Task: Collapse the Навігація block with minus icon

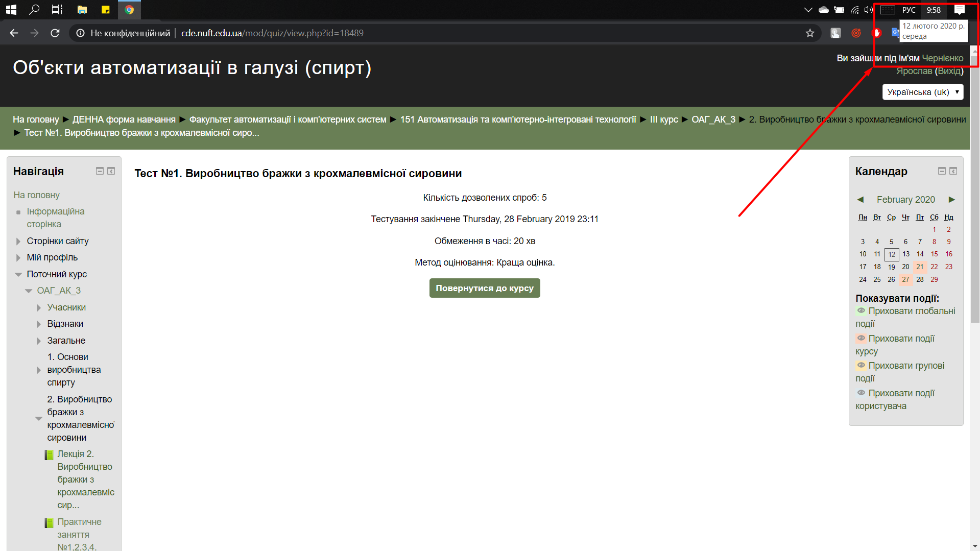Action: pos(100,171)
